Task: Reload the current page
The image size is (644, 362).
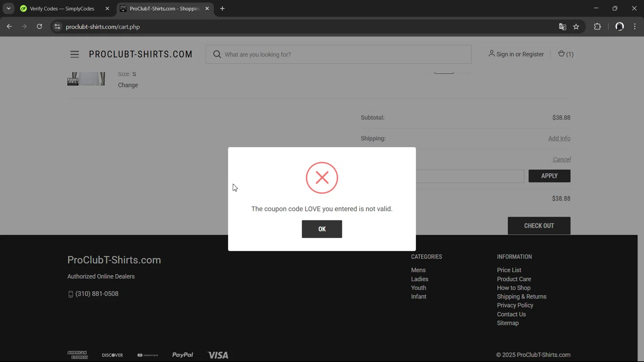Action: 39,27
